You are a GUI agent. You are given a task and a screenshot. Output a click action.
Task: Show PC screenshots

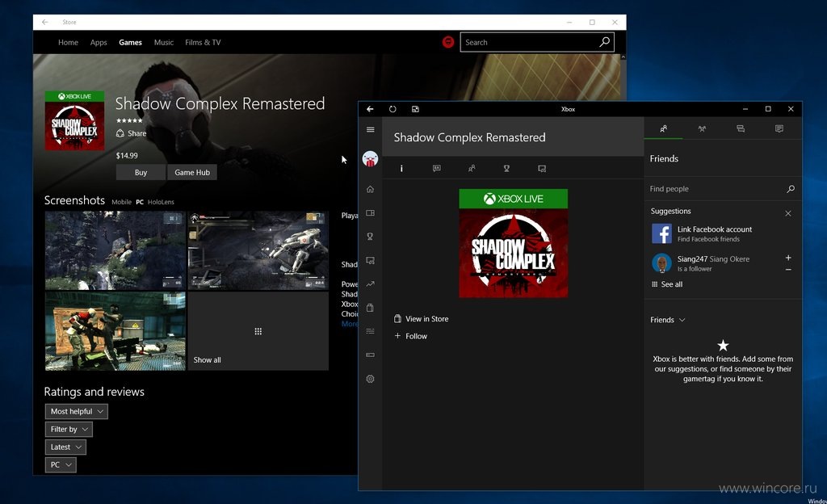(x=140, y=202)
